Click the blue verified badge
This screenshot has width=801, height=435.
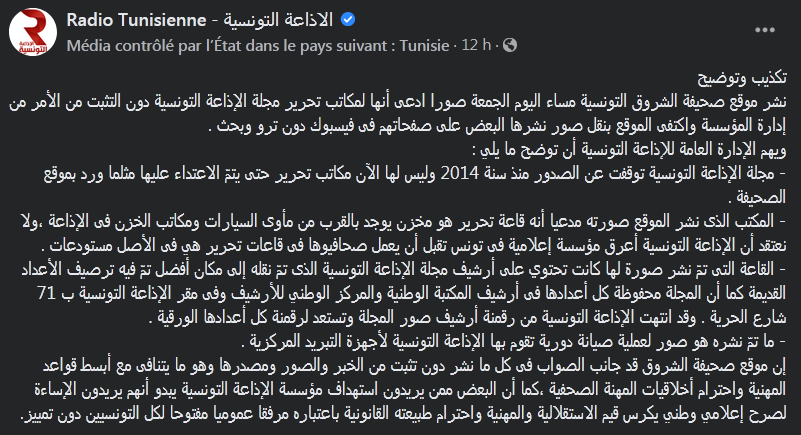[348, 20]
